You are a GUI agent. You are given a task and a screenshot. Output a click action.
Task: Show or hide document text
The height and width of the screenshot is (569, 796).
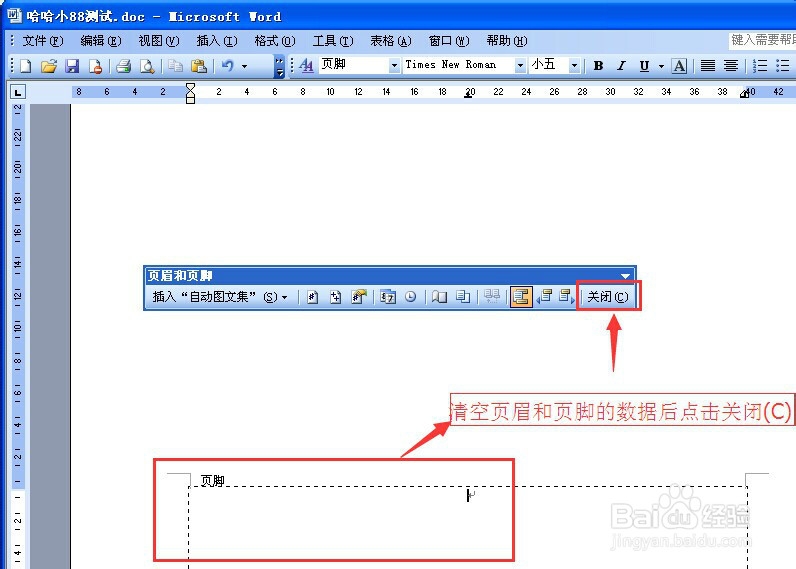(463, 296)
